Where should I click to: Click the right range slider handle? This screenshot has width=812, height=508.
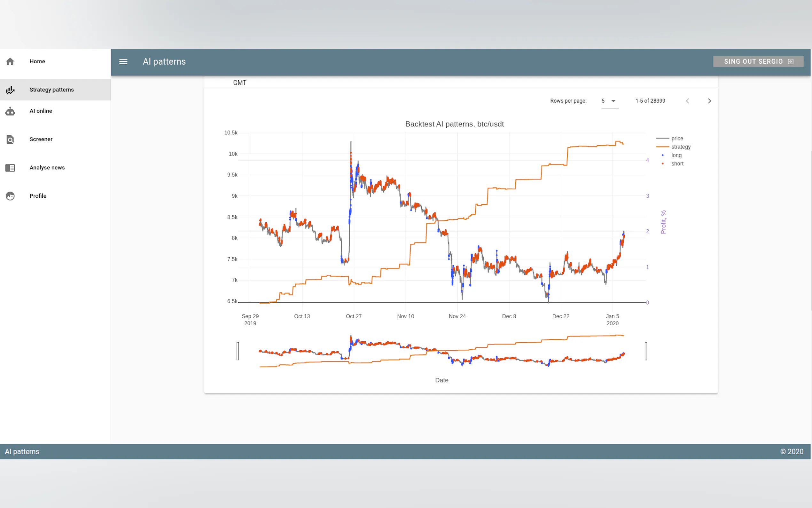click(645, 351)
